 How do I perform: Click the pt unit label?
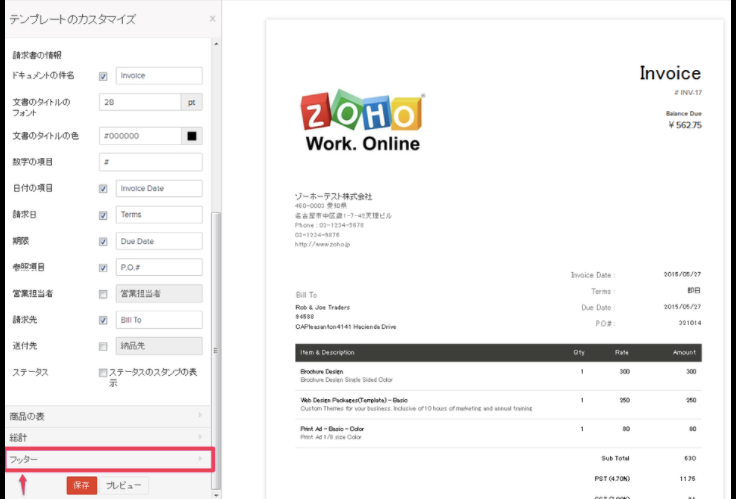coord(192,102)
